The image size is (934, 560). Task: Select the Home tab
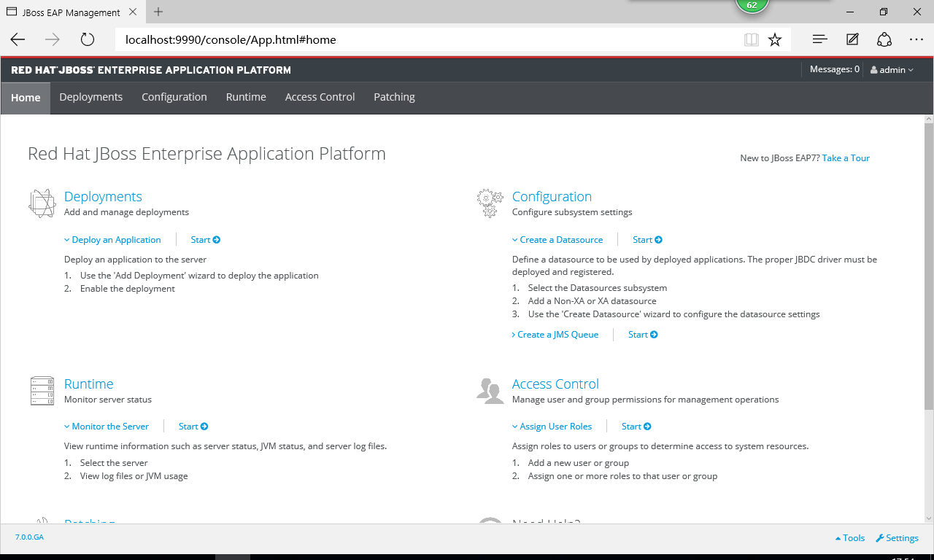(x=26, y=98)
